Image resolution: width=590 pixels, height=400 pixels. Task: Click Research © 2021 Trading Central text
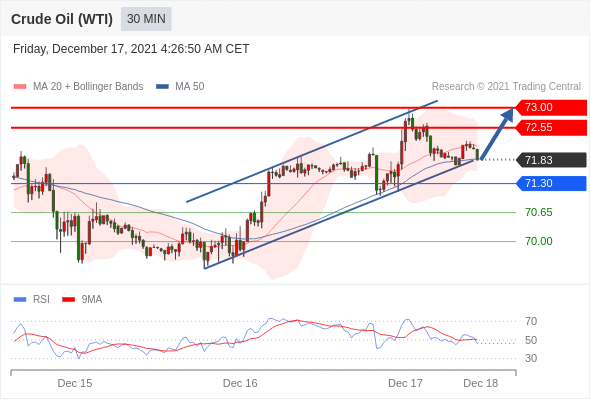[506, 87]
